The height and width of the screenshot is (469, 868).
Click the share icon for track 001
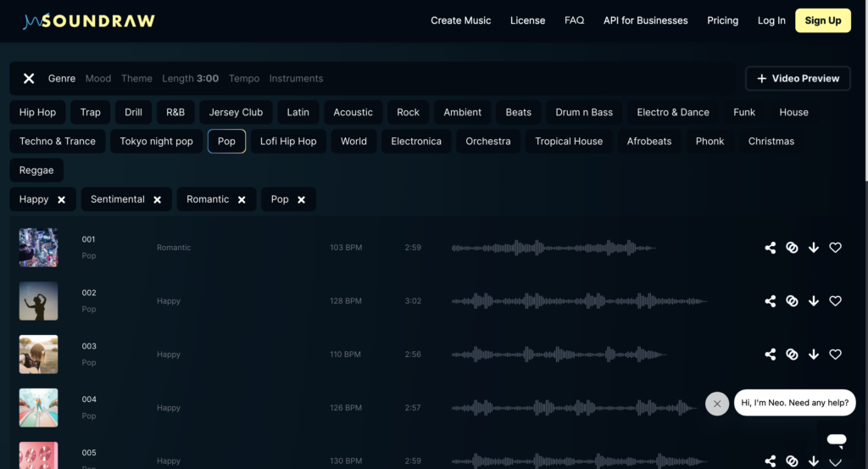pyautogui.click(x=770, y=248)
